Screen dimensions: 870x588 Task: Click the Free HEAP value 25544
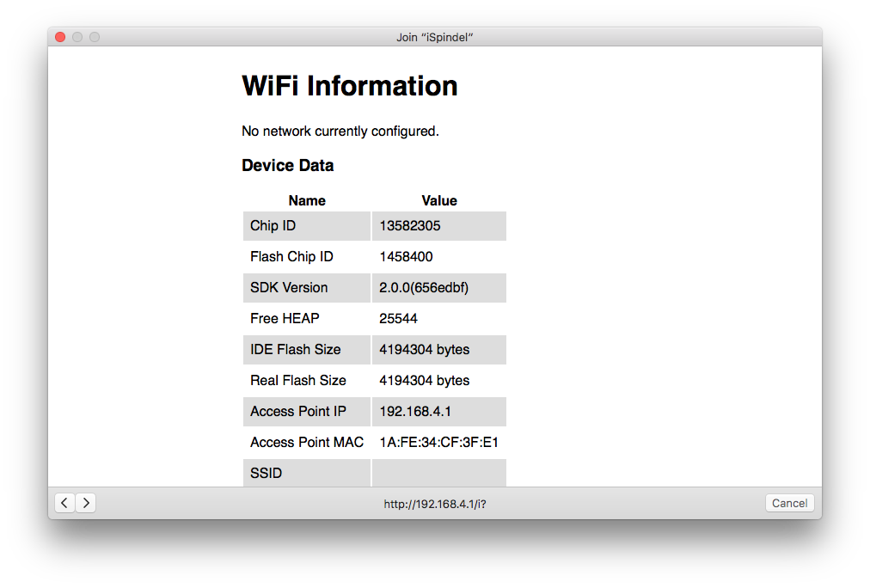[398, 319]
